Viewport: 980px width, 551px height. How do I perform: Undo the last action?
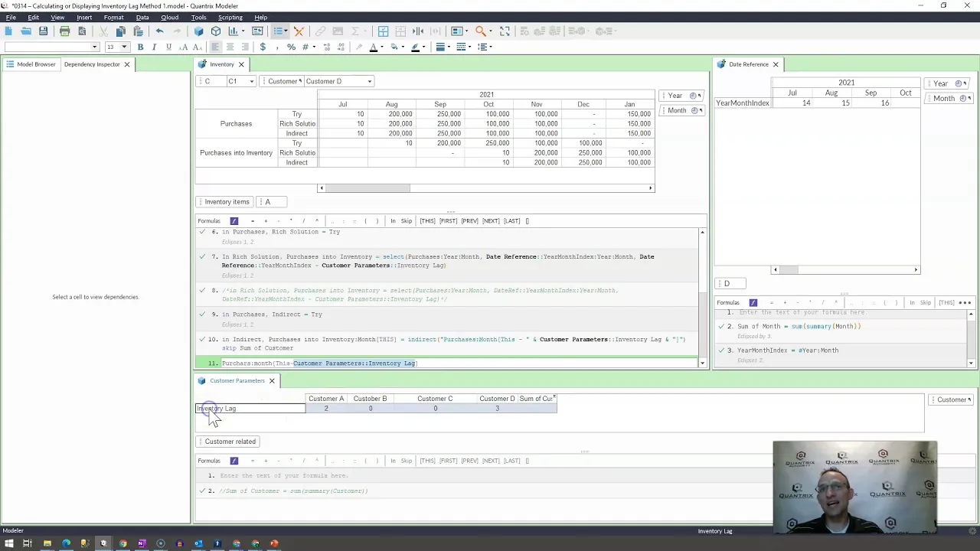pyautogui.click(x=159, y=31)
